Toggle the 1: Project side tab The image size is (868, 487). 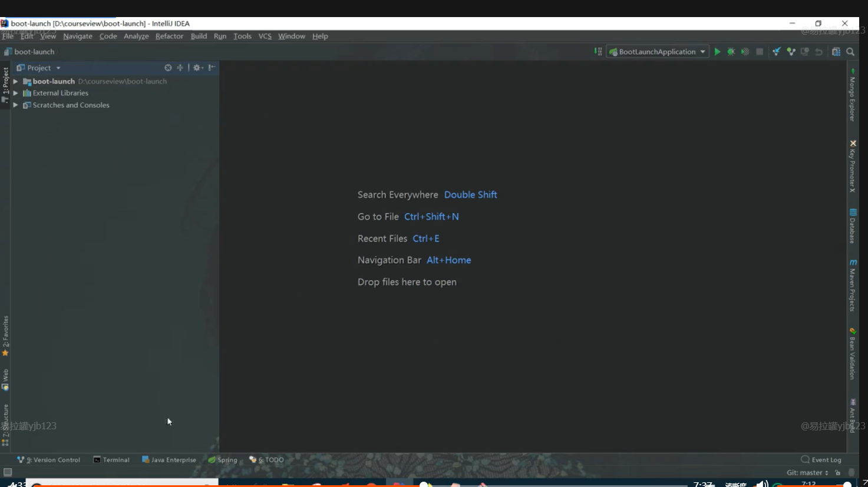(5, 85)
